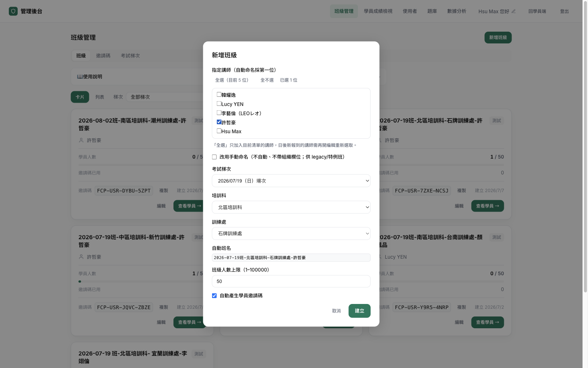Click 複製 beside FCP-USR-7ZXE-NCSJ
This screenshot has width=588, height=368.
point(462,191)
